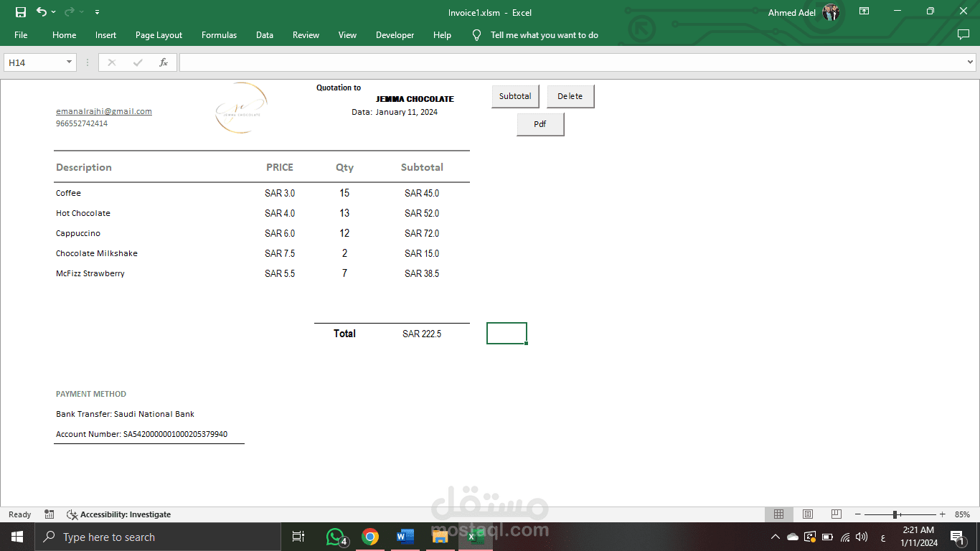The image size is (980, 551).
Task: Open the File tab
Action: tap(21, 35)
